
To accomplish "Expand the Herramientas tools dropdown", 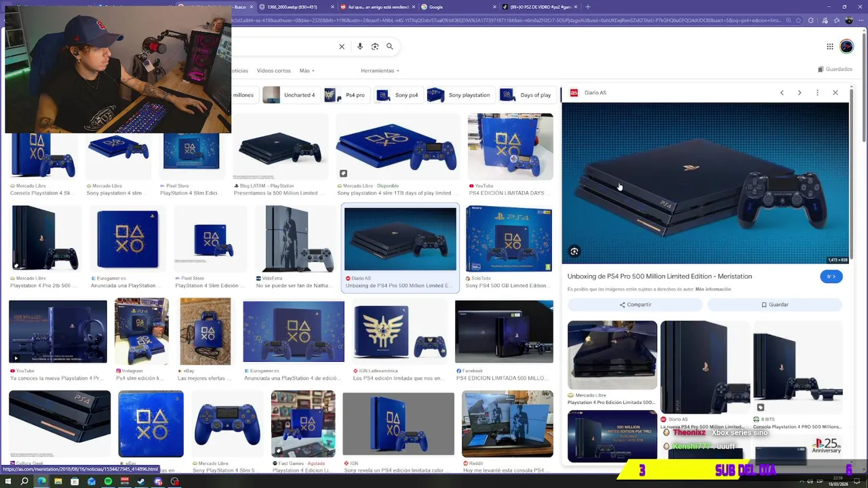I will point(380,70).
